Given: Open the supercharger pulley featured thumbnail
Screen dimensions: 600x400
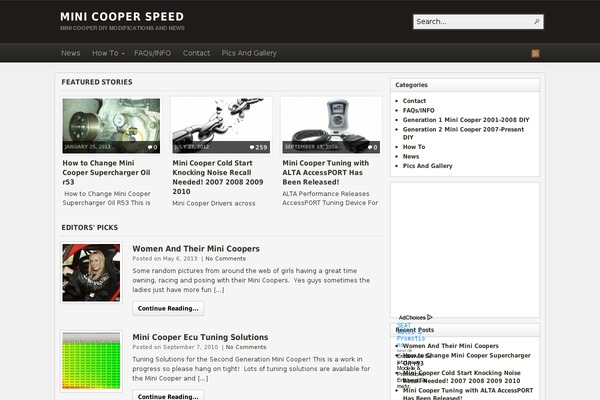Looking at the screenshot, I should [x=111, y=126].
